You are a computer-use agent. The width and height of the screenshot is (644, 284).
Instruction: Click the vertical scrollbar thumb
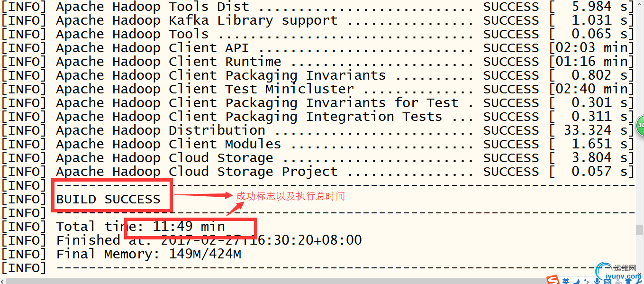pos(639,230)
